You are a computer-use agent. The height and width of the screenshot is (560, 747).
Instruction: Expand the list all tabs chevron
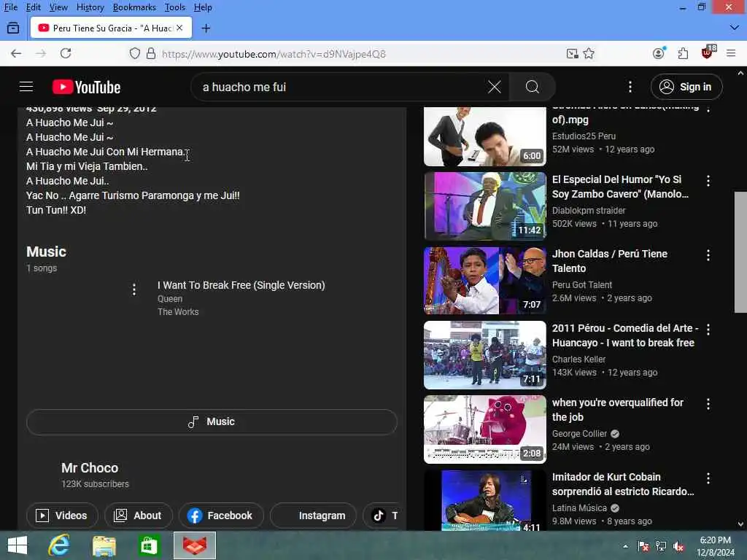click(734, 28)
